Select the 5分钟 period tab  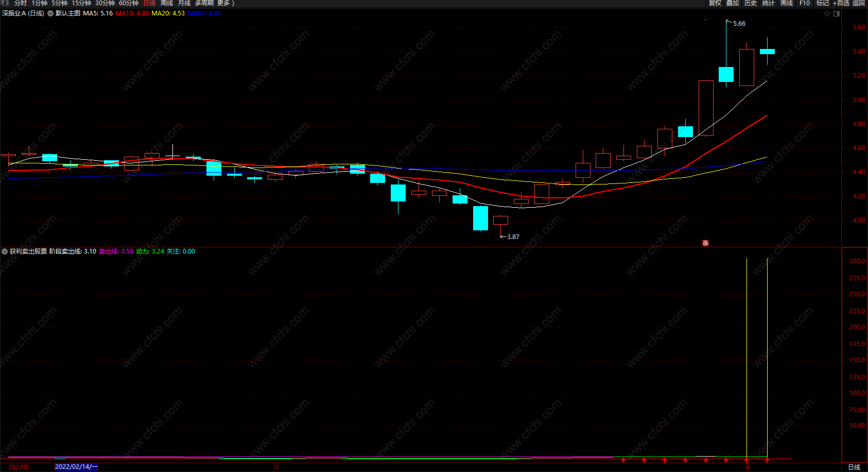(59, 3)
